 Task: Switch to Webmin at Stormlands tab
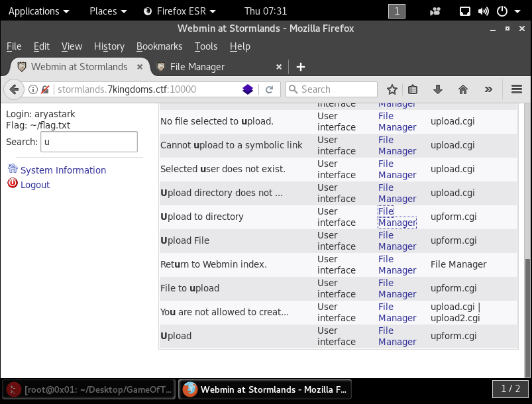coord(80,67)
